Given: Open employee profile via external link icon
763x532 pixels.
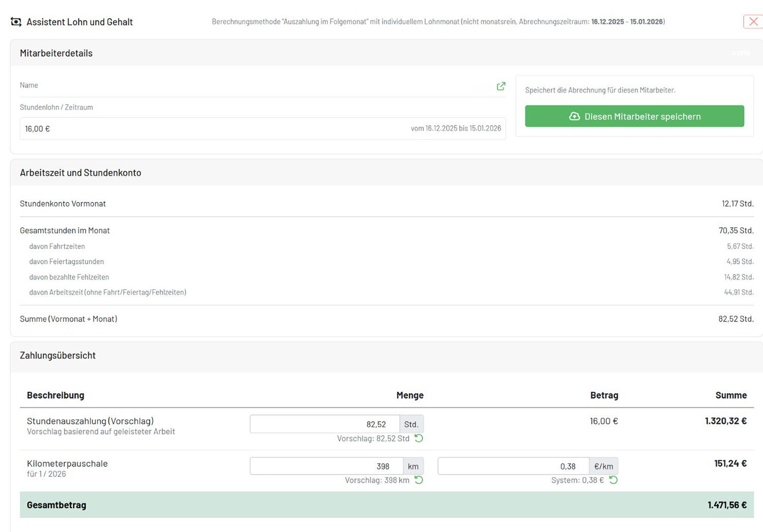Looking at the screenshot, I should click(501, 86).
